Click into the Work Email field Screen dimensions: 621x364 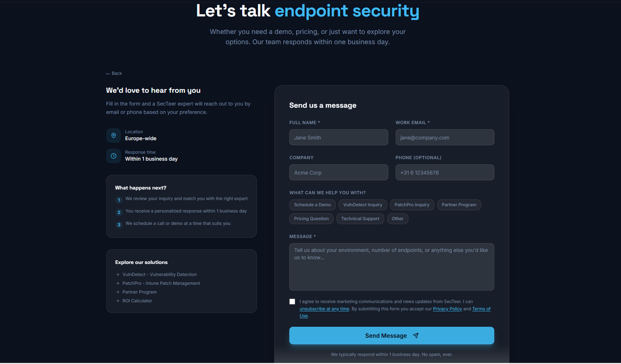pyautogui.click(x=445, y=137)
